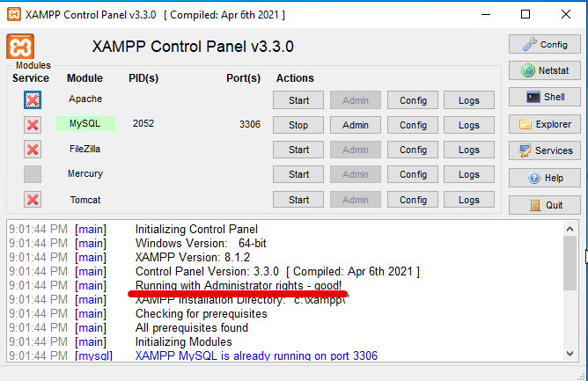
Task: Click 'Running with Administrator rights - good!' line
Action: tap(239, 285)
